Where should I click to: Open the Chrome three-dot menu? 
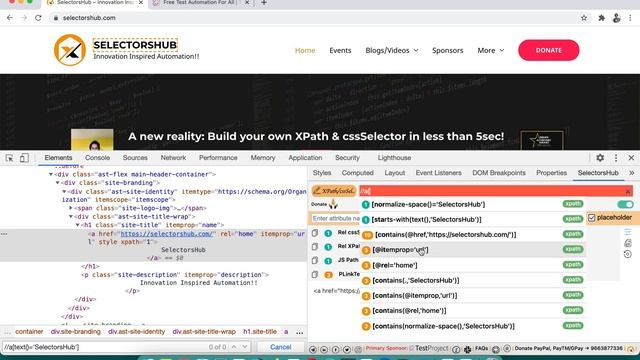coord(631,18)
